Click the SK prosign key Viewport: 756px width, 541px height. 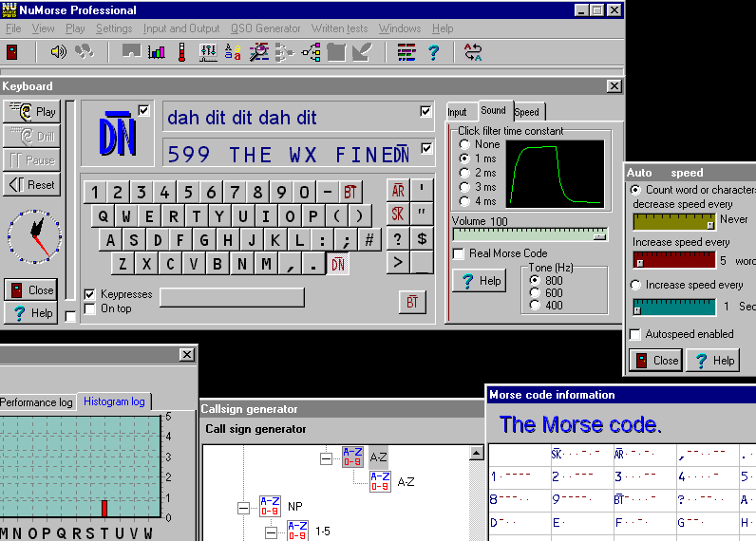(398, 214)
